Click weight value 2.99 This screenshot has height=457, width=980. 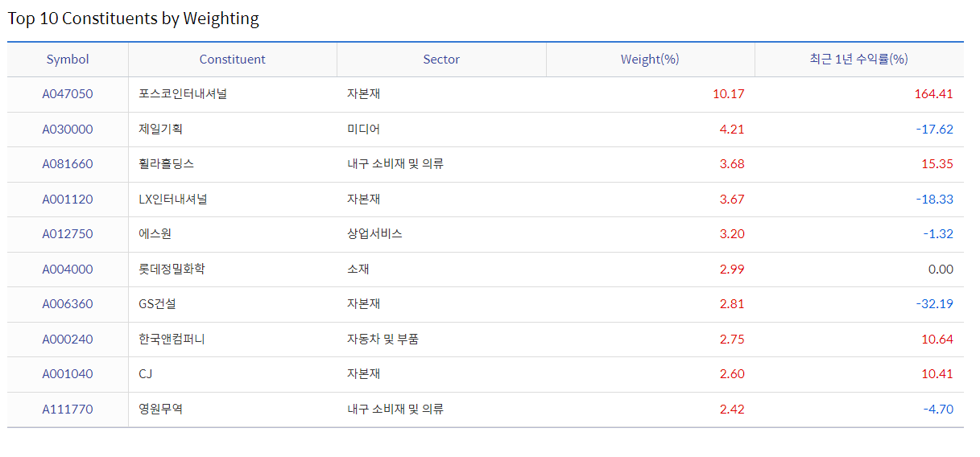tap(732, 269)
